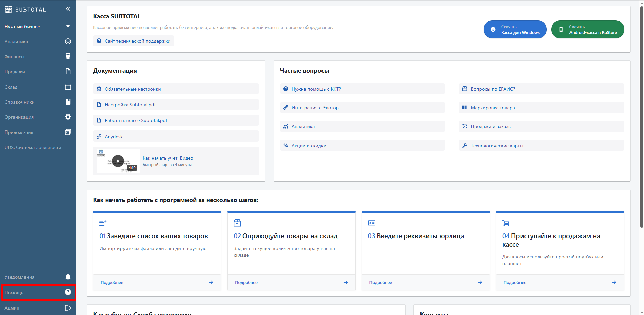Play the Как начать учет video
The height and width of the screenshot is (315, 644).
(x=118, y=161)
